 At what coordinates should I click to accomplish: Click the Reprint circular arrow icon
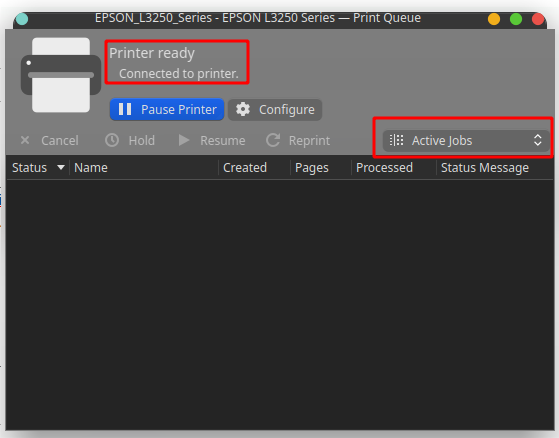[273, 140]
